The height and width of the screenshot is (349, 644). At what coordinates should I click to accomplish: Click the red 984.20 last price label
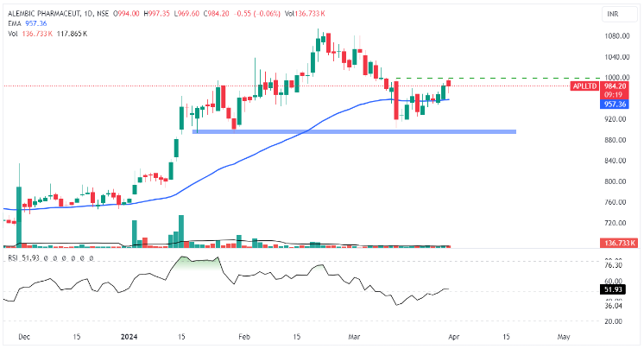point(614,86)
